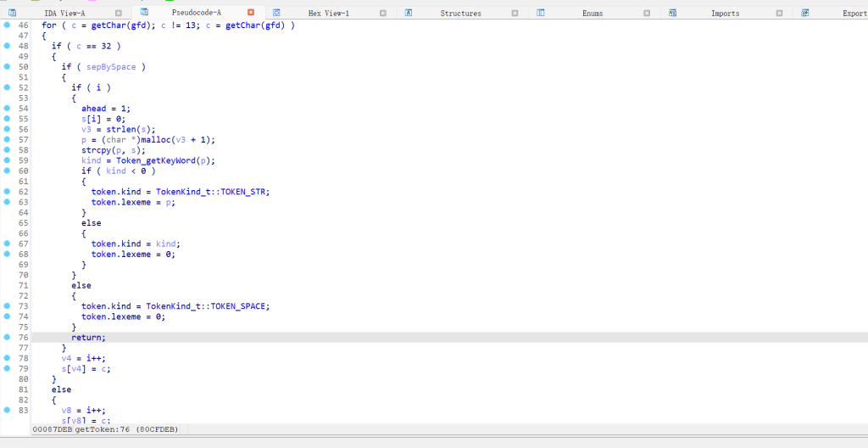Click the Imports tab icon
The height and width of the screenshot is (448, 868).
(673, 13)
